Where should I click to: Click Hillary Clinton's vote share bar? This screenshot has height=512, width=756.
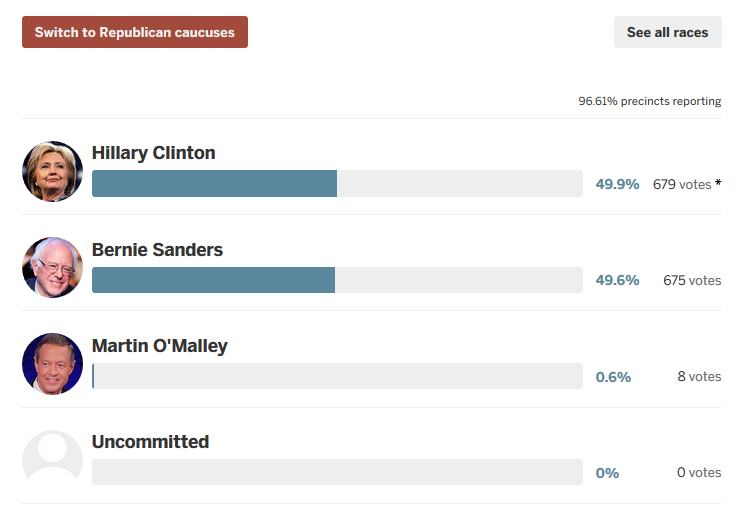click(x=215, y=184)
